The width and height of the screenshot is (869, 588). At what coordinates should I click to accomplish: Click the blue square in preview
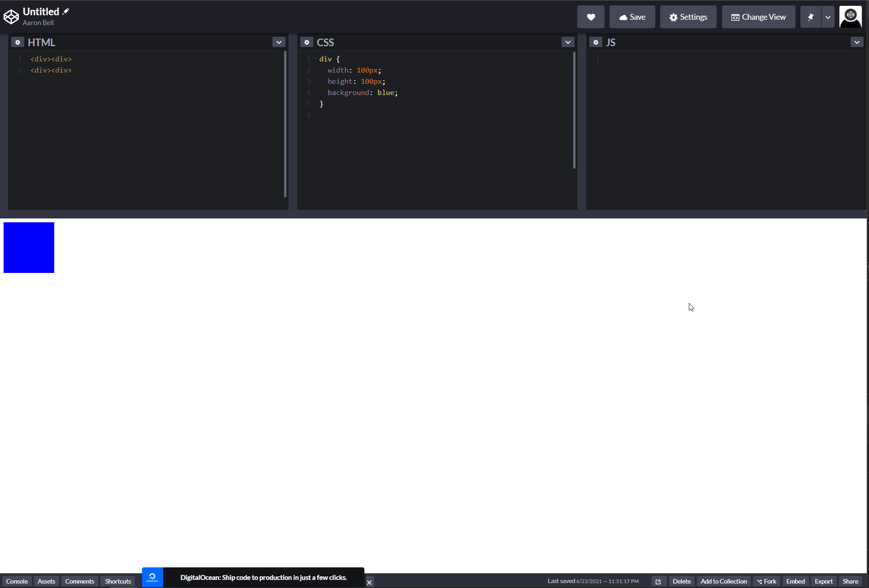click(x=29, y=247)
